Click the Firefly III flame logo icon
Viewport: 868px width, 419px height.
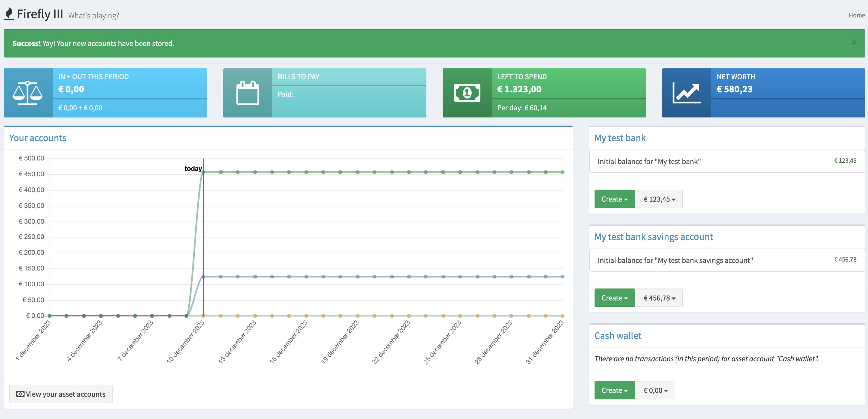9,13
